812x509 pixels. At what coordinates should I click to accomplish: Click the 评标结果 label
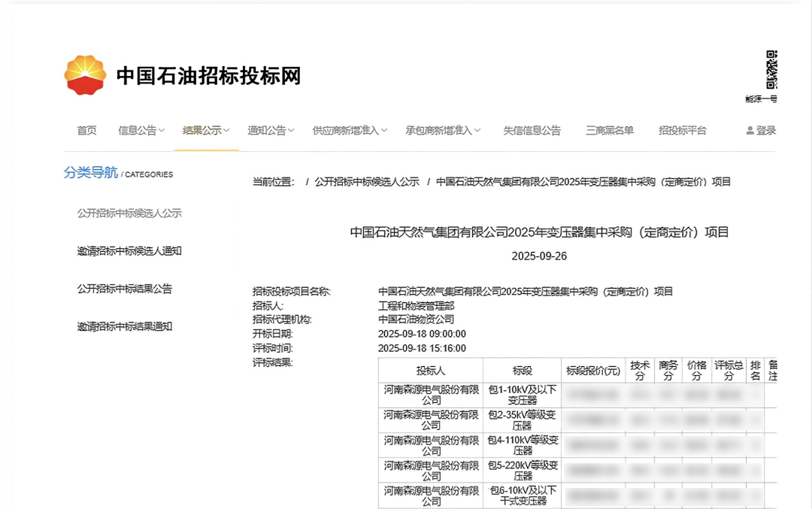(272, 362)
